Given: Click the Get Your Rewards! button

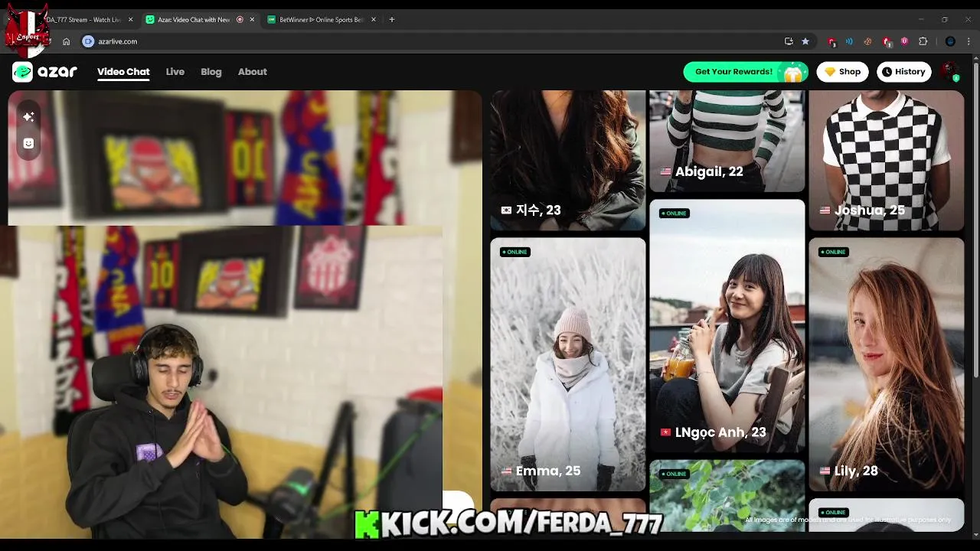Looking at the screenshot, I should pyautogui.click(x=745, y=72).
